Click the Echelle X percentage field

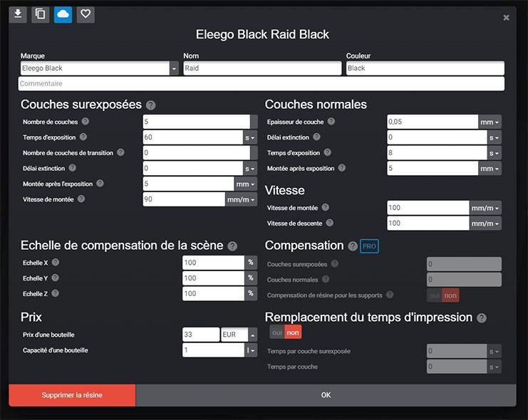(214, 263)
